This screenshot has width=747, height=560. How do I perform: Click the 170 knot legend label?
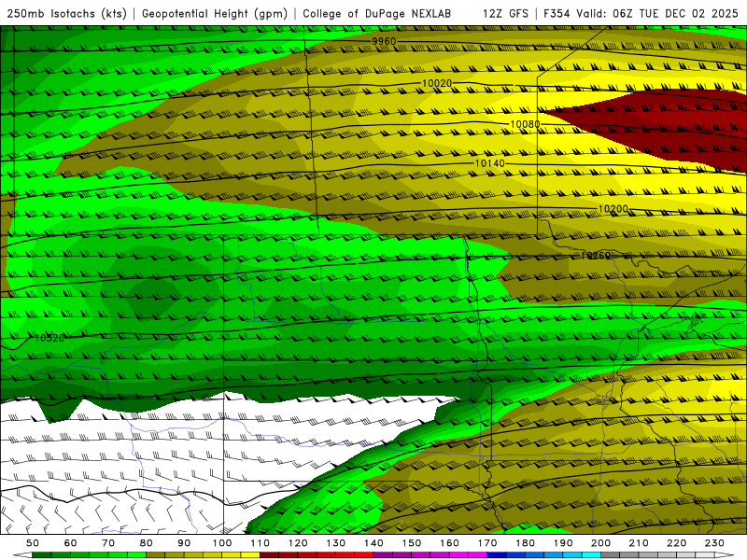click(487, 543)
